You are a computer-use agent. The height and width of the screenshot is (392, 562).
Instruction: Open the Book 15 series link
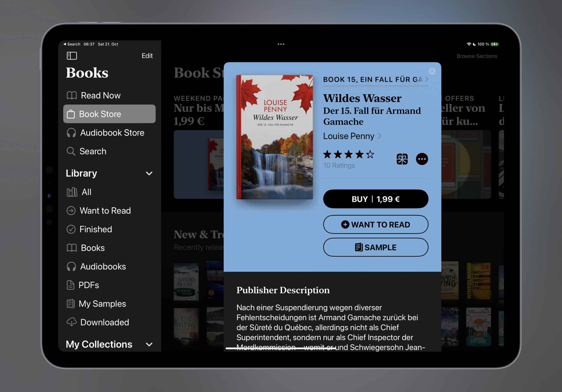[x=376, y=79]
